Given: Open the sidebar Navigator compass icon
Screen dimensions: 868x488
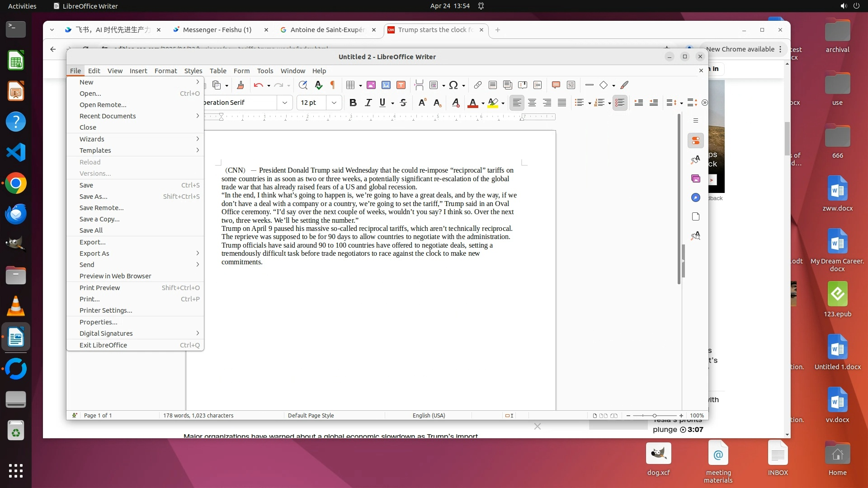Looking at the screenshot, I should click(x=696, y=197).
